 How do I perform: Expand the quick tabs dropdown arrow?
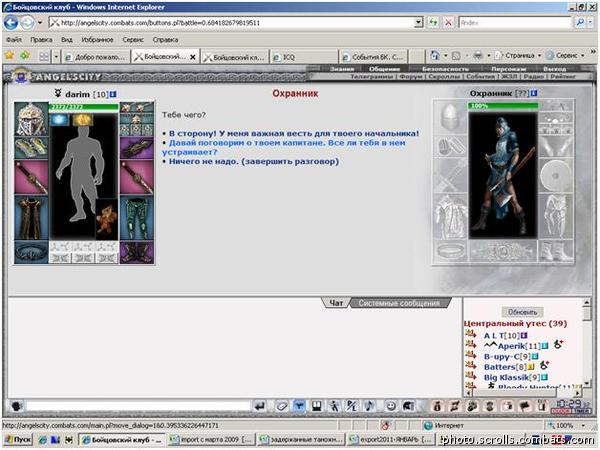click(x=56, y=57)
